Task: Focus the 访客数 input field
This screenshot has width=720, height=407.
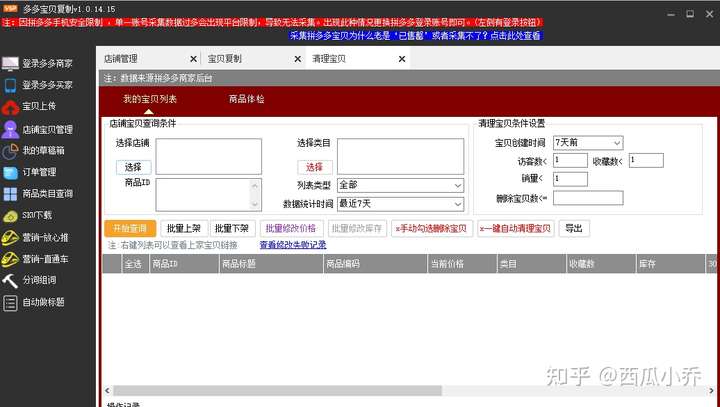Action: tap(570, 160)
